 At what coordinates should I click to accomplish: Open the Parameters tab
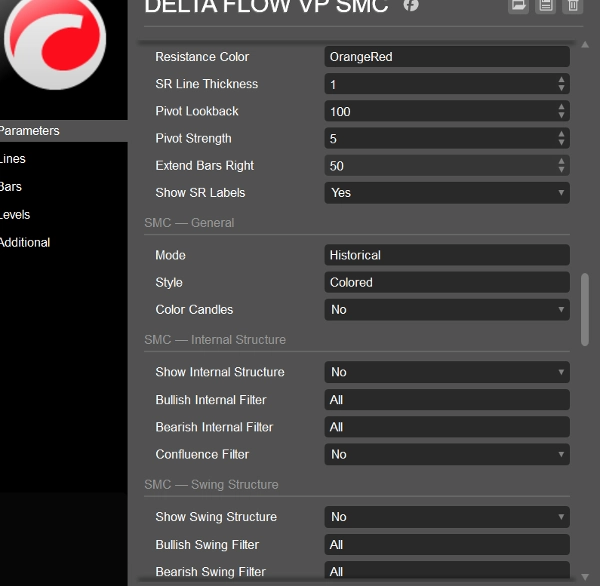(x=64, y=131)
